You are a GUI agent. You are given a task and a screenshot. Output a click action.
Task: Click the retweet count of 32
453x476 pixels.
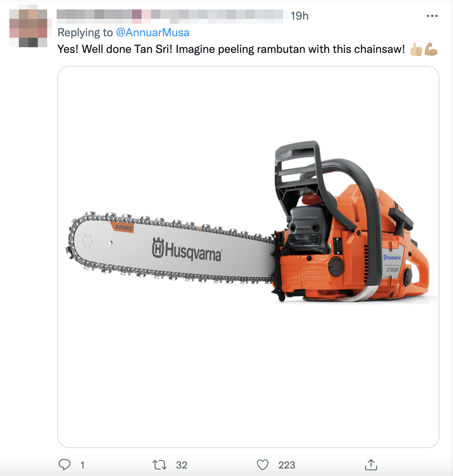(x=182, y=465)
